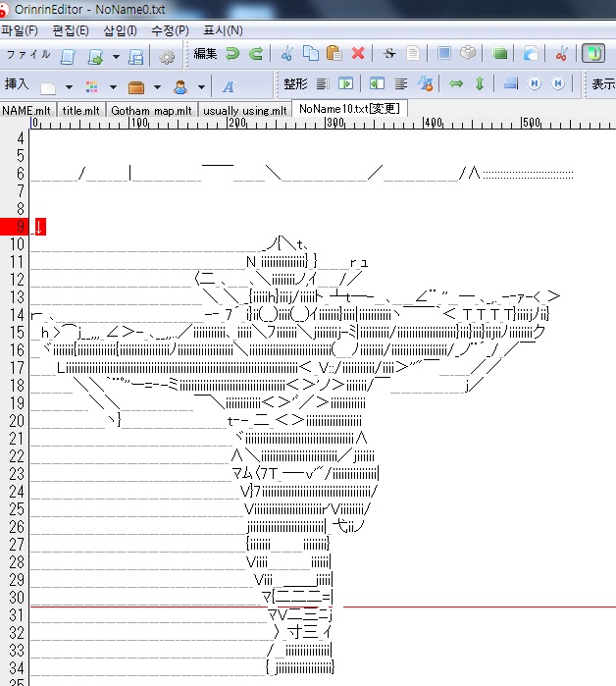
Task: Click the green vertical double-arrow icon
Action: point(480,84)
